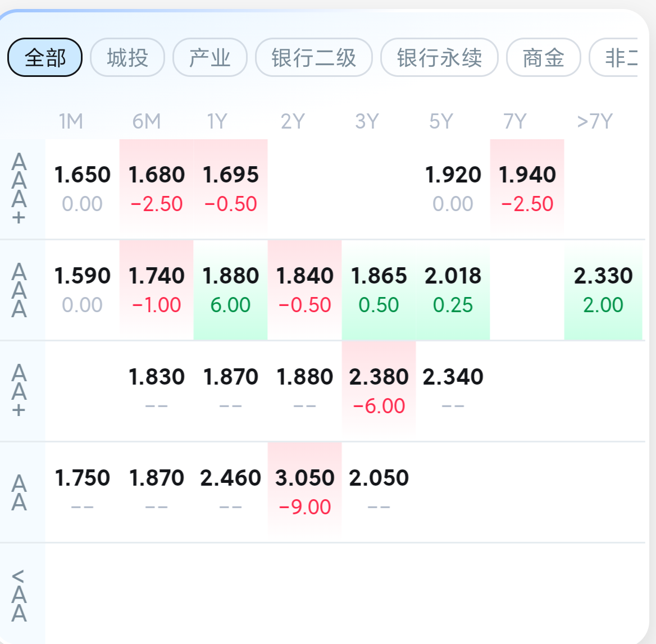Select the 银行二级 filter tab
The height and width of the screenshot is (644, 656).
tap(313, 57)
